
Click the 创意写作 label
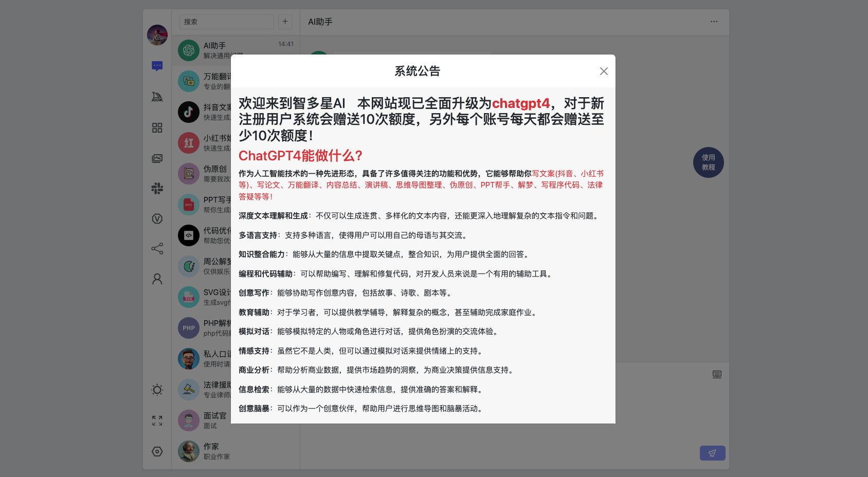pos(254,293)
